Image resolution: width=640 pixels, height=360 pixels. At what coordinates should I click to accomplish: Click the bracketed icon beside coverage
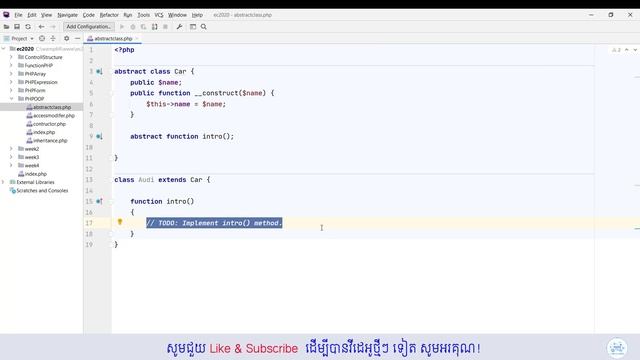[154, 27]
